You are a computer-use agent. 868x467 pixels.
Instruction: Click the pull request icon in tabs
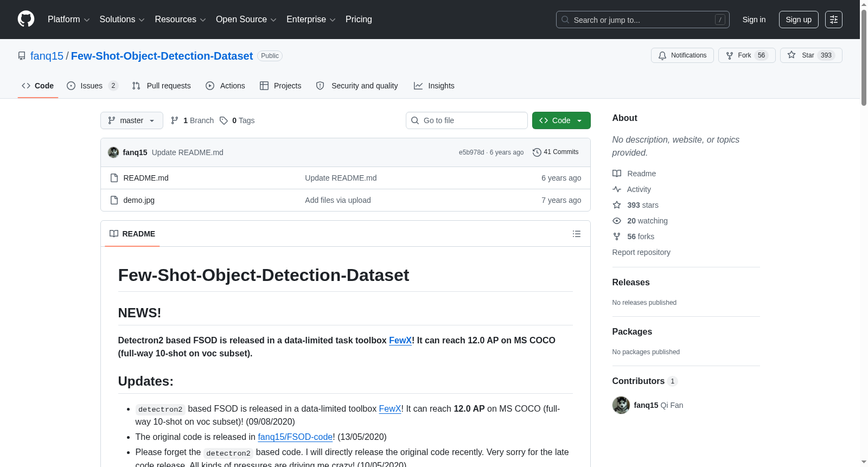(x=136, y=86)
